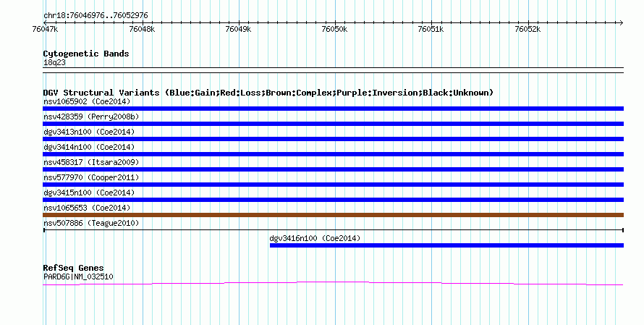Click the thin black nsv507886 (Teague2010) line
The width and height of the screenshot is (644, 325).
click(x=333, y=230)
